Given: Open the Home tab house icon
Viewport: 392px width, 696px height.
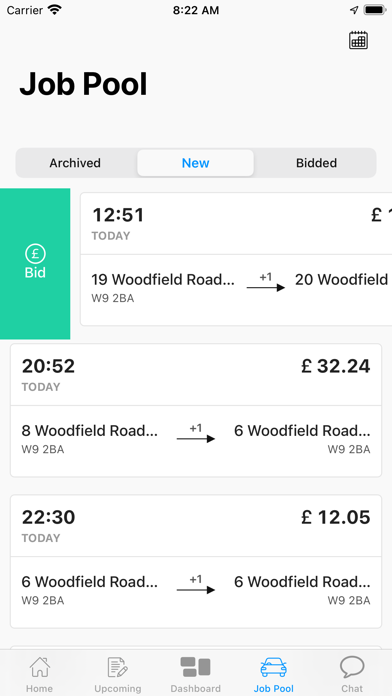Looking at the screenshot, I should click(39, 667).
